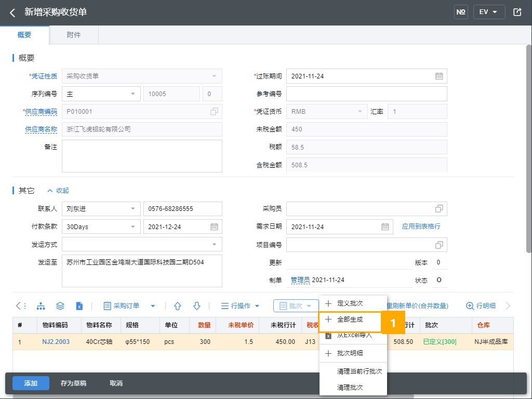Move the row down with the down arrow
Screen dimensions: 532x399
[x=197, y=306]
